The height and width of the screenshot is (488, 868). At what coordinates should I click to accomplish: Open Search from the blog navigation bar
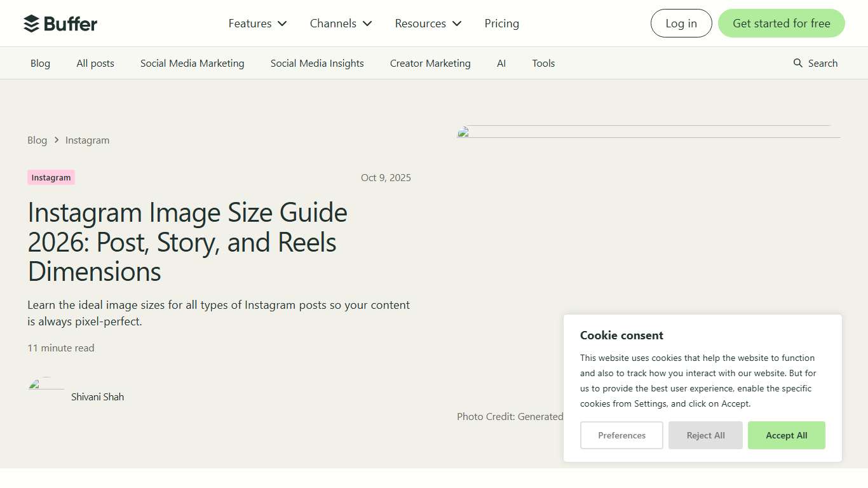pos(822,63)
